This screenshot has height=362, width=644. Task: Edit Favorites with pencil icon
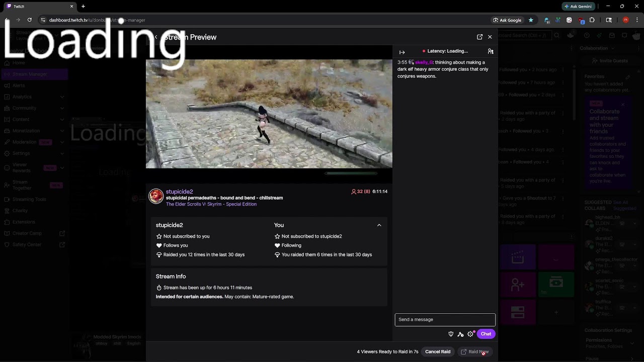(628, 77)
